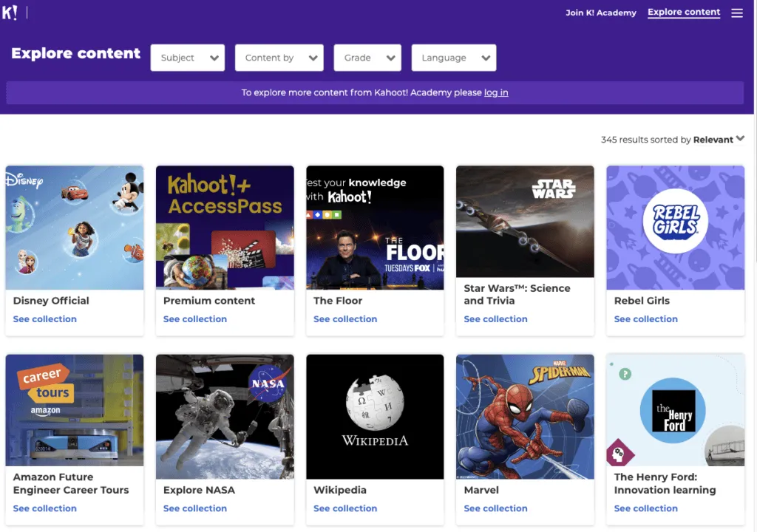Click the Spider-Man Marvel artwork
Viewport: 757px width, 532px height.
click(x=525, y=417)
